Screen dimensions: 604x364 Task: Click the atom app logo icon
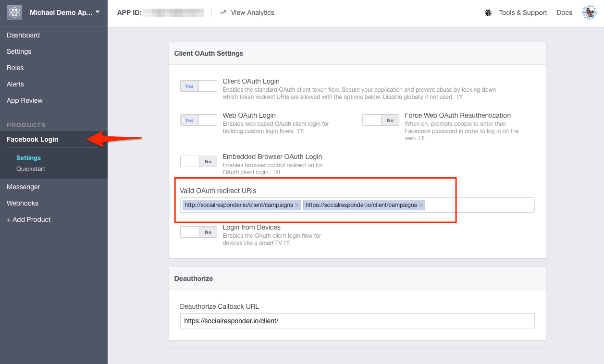pyautogui.click(x=14, y=12)
